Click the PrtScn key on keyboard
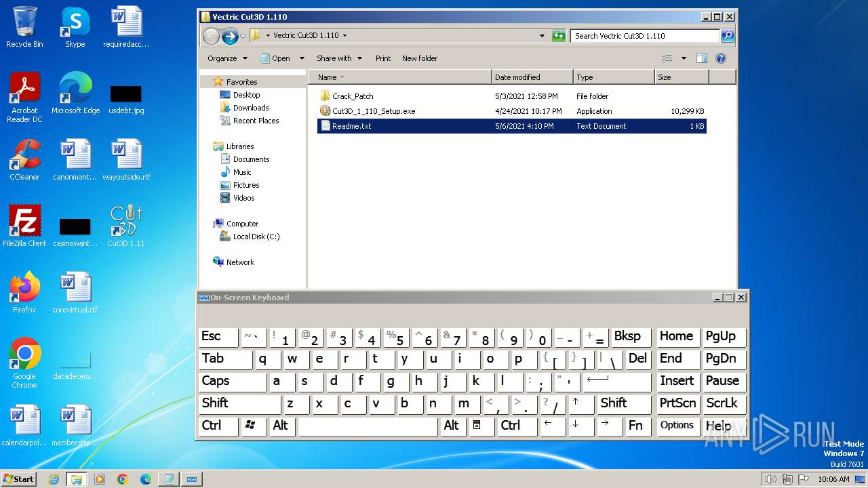The width and height of the screenshot is (868, 488). pos(677,404)
